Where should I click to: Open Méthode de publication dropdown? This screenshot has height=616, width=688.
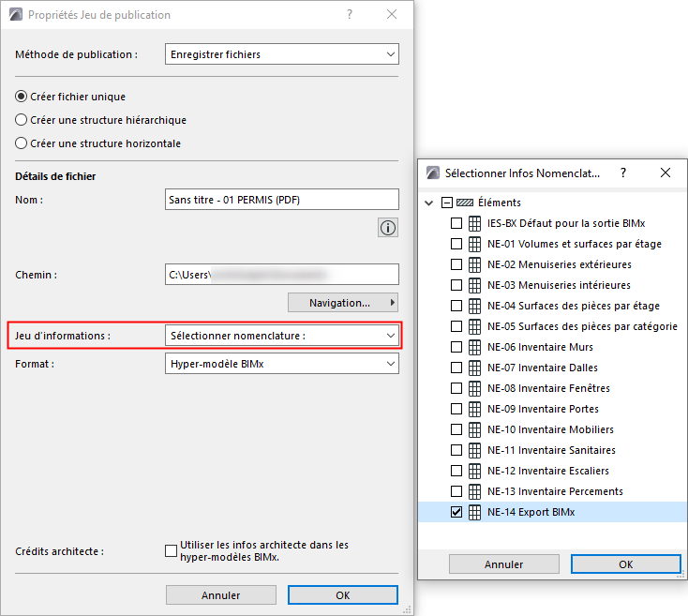(282, 54)
